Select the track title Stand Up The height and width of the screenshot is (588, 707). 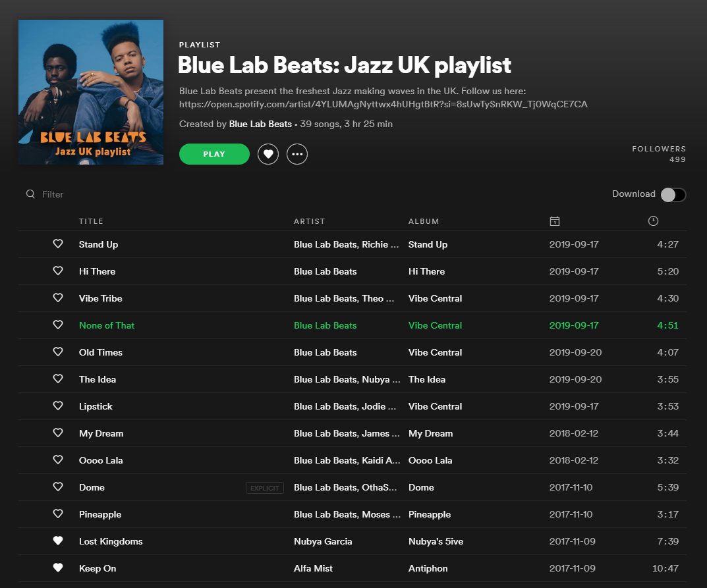[x=98, y=244]
